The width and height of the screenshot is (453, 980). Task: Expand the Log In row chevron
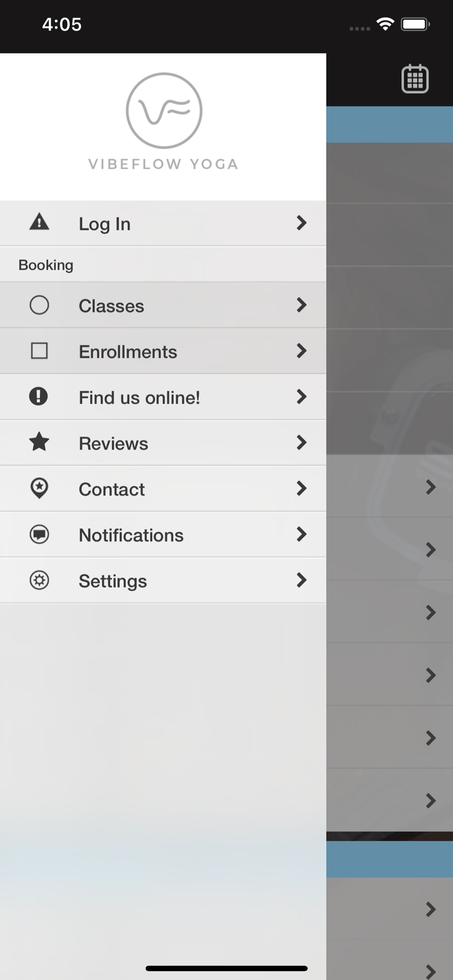302,223
